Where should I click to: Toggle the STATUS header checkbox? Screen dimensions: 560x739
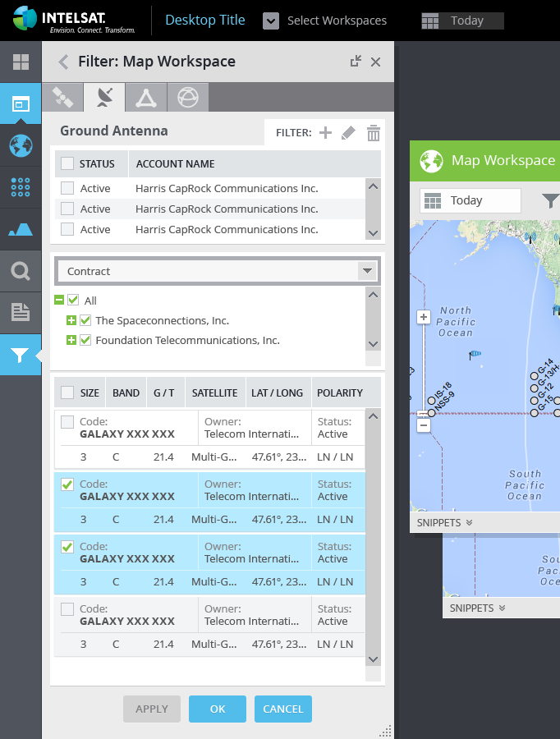coord(67,163)
